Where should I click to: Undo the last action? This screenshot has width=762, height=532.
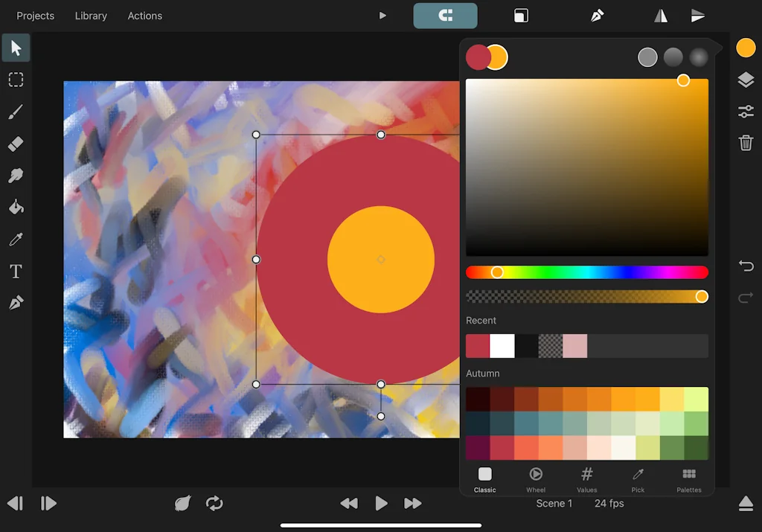coord(746,266)
